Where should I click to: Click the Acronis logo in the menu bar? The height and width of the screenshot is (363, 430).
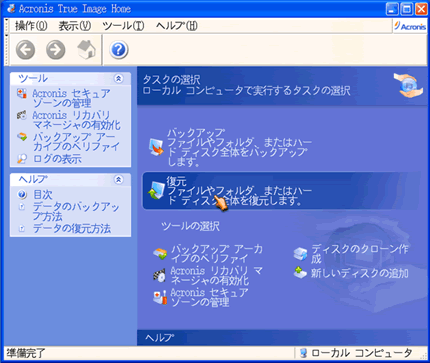[x=410, y=26]
